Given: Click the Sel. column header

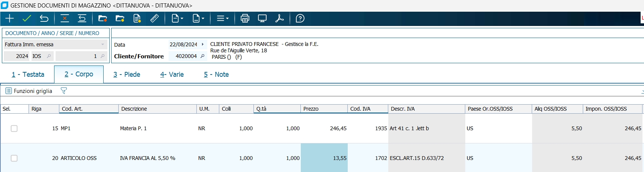Looking at the screenshot, I should click(15, 109).
